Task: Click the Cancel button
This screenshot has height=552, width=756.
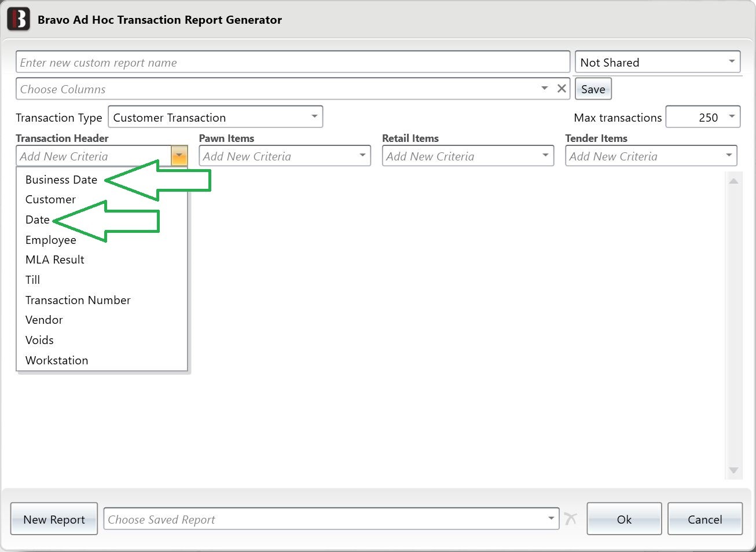Action: coord(705,519)
